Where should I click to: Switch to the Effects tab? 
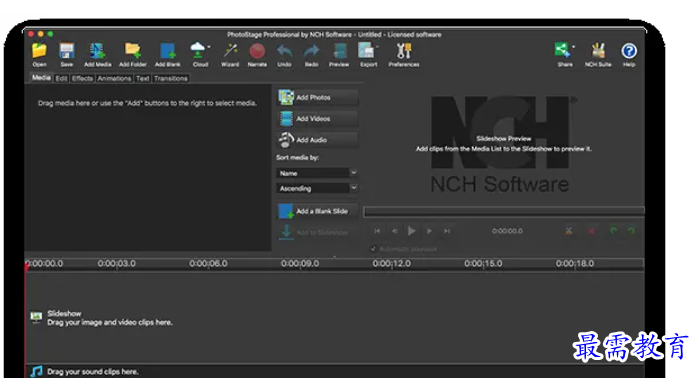click(82, 78)
